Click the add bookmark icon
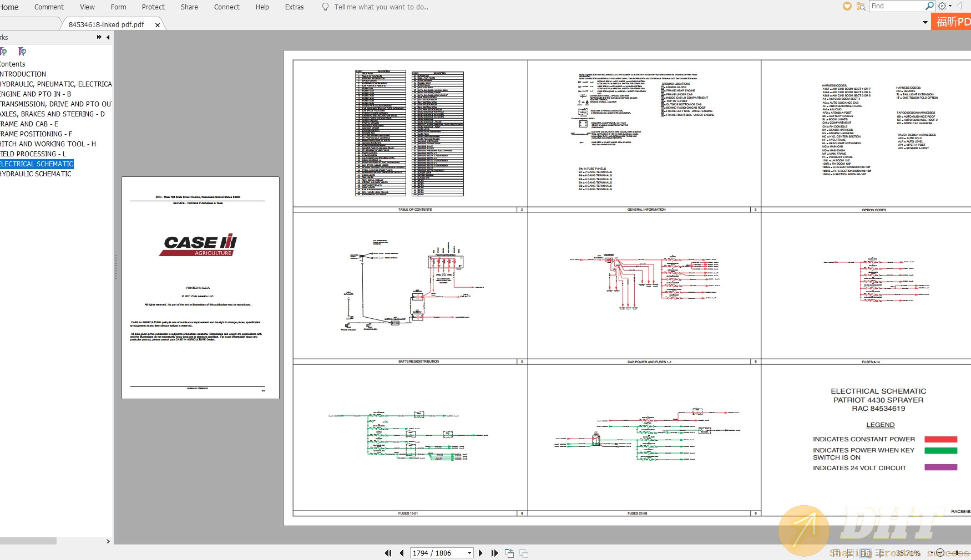 point(4,52)
